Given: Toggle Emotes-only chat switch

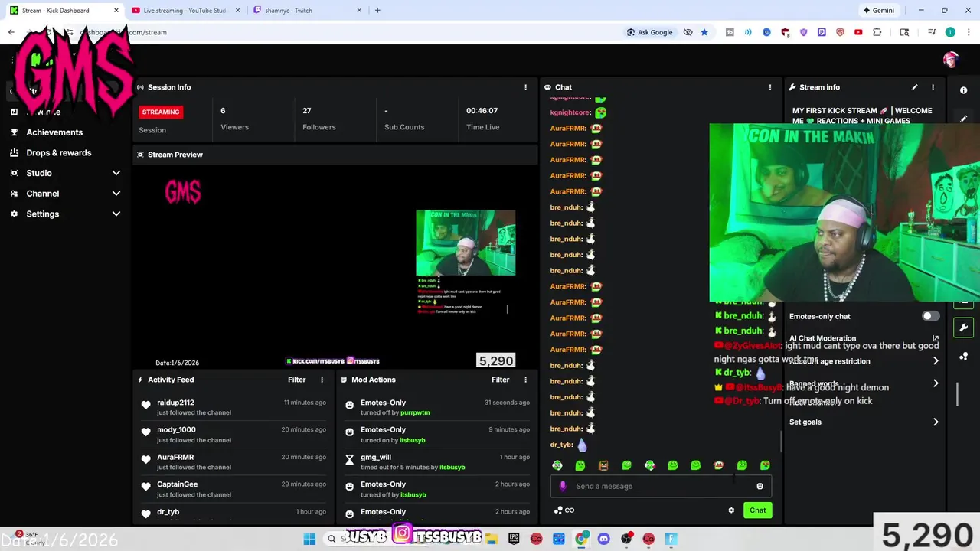Looking at the screenshot, I should tap(930, 316).
